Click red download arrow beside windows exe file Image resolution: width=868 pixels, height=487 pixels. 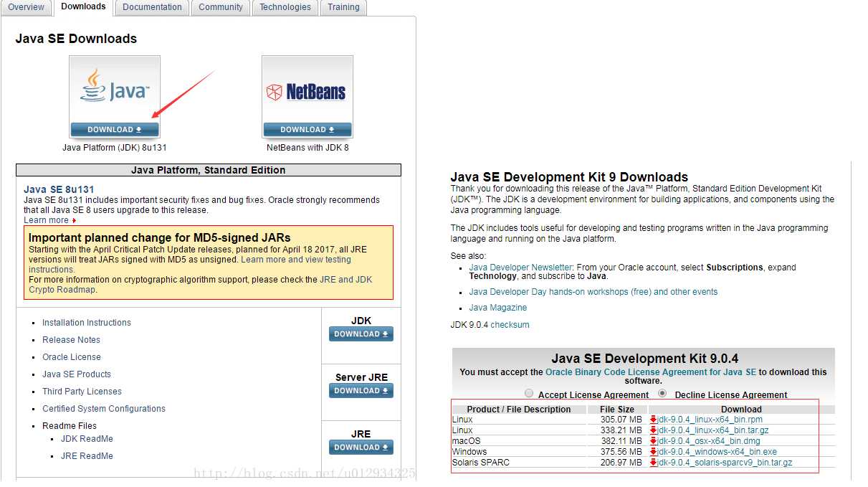point(653,452)
